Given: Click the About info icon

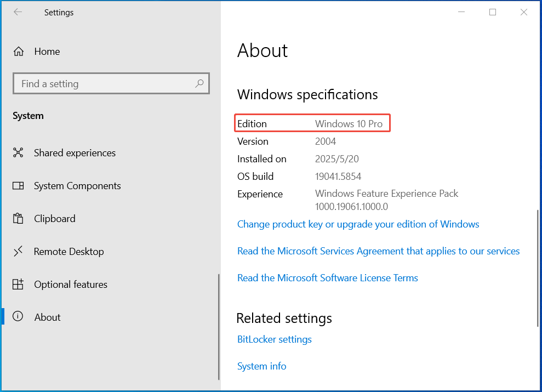Looking at the screenshot, I should coord(18,317).
